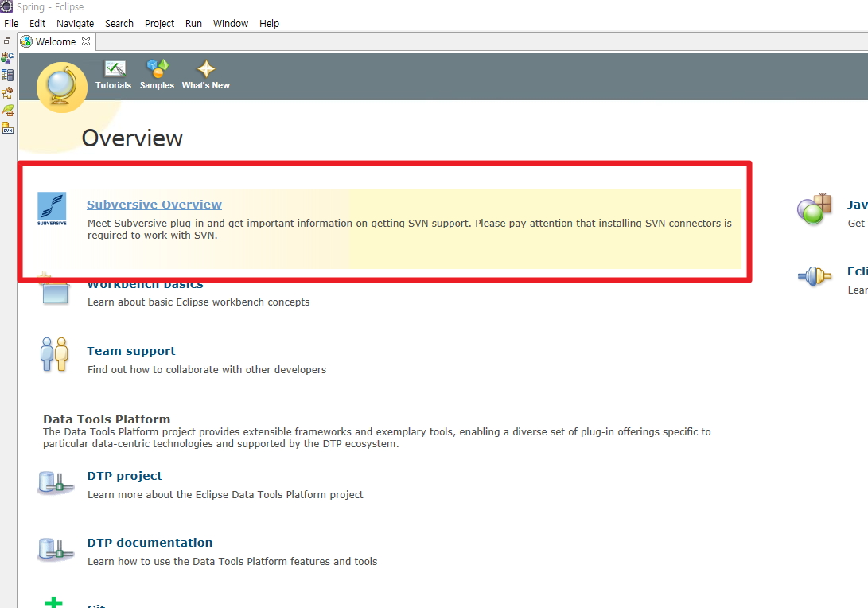868x608 pixels.
Task: Open the Spring leaf view in the left trim
Action: 7,111
